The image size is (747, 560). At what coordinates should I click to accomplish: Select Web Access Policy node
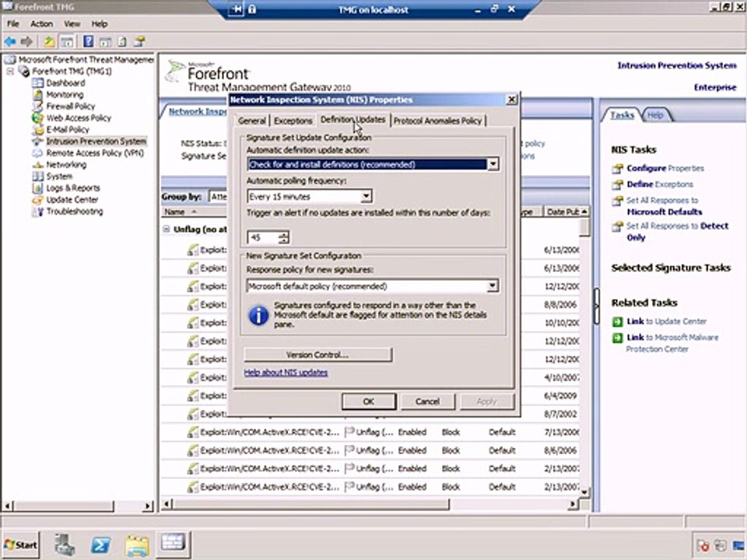click(x=79, y=118)
